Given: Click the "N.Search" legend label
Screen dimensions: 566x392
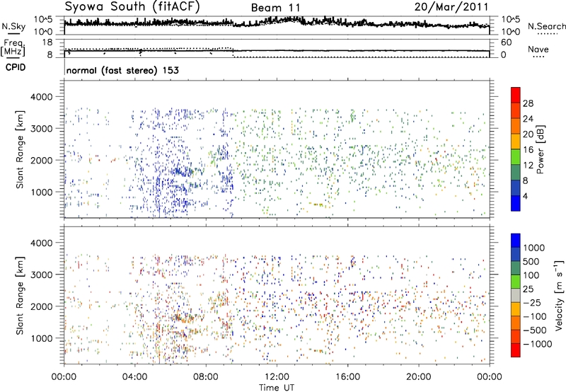Looking at the screenshot, I should 546,26.
